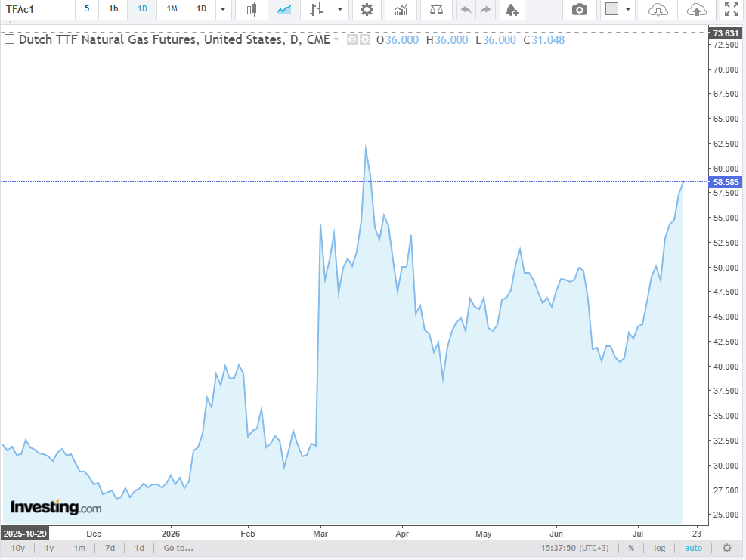This screenshot has width=746, height=560.
Task: Select the 1h interval
Action: pyautogui.click(x=113, y=10)
